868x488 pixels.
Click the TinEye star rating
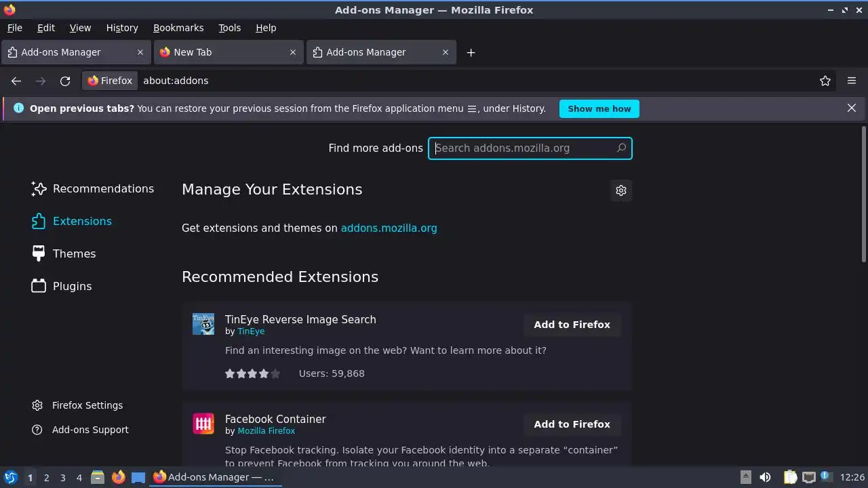[x=252, y=373]
